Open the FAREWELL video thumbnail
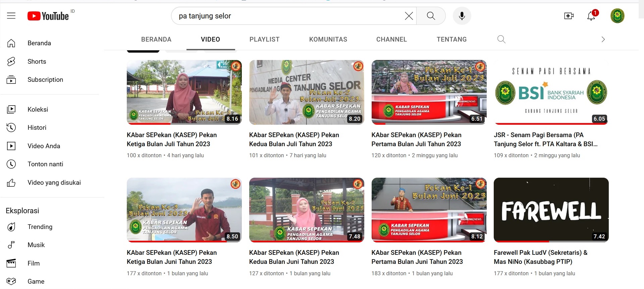The image size is (644, 289). point(551,210)
